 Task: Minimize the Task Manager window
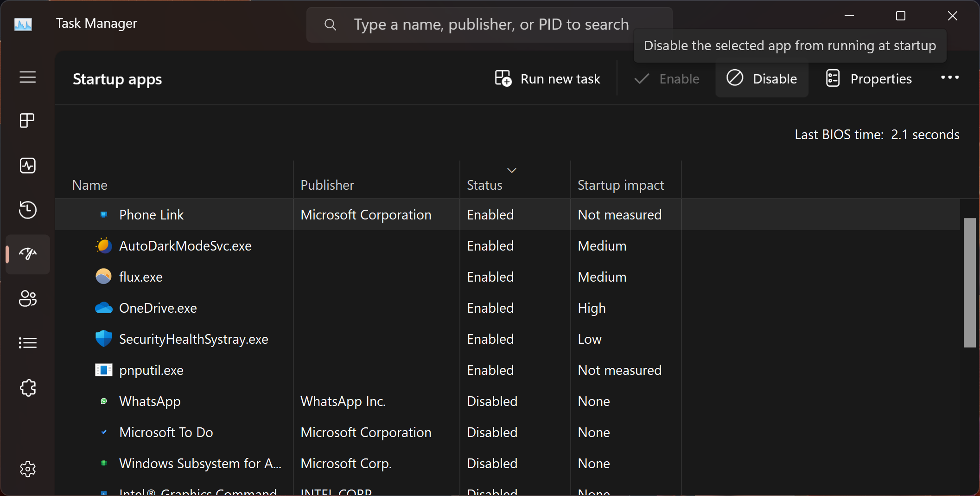pyautogui.click(x=849, y=16)
